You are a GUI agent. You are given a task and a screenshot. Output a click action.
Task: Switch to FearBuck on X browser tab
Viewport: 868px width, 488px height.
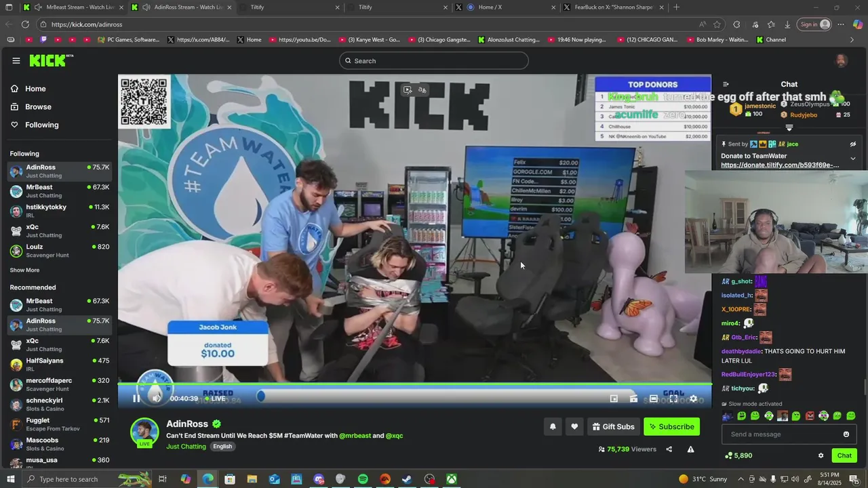pos(614,7)
